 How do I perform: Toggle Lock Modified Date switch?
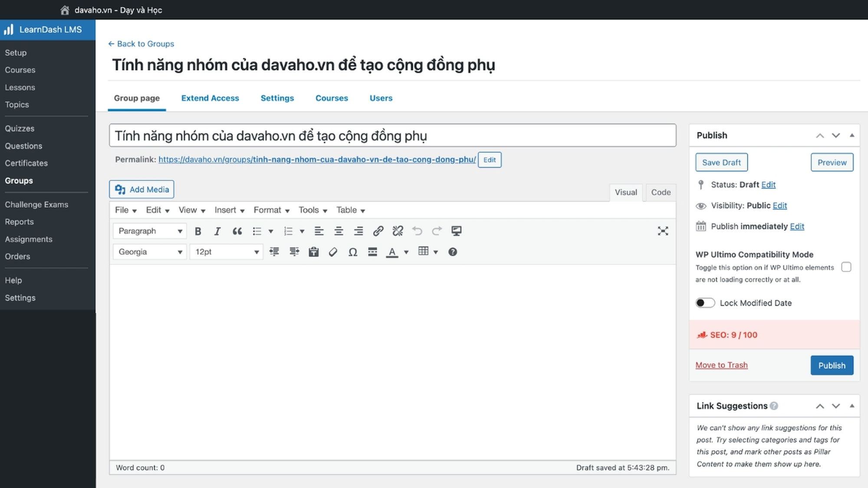click(x=705, y=303)
